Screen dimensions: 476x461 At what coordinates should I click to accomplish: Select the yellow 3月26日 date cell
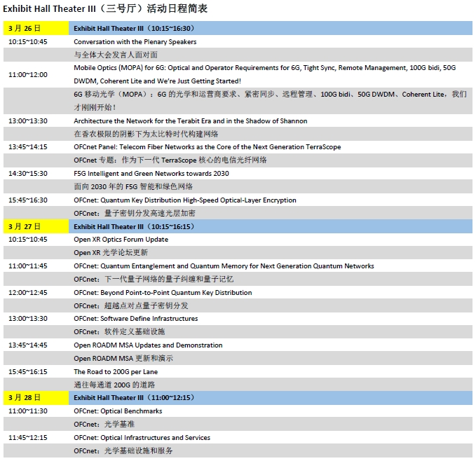pos(36,29)
